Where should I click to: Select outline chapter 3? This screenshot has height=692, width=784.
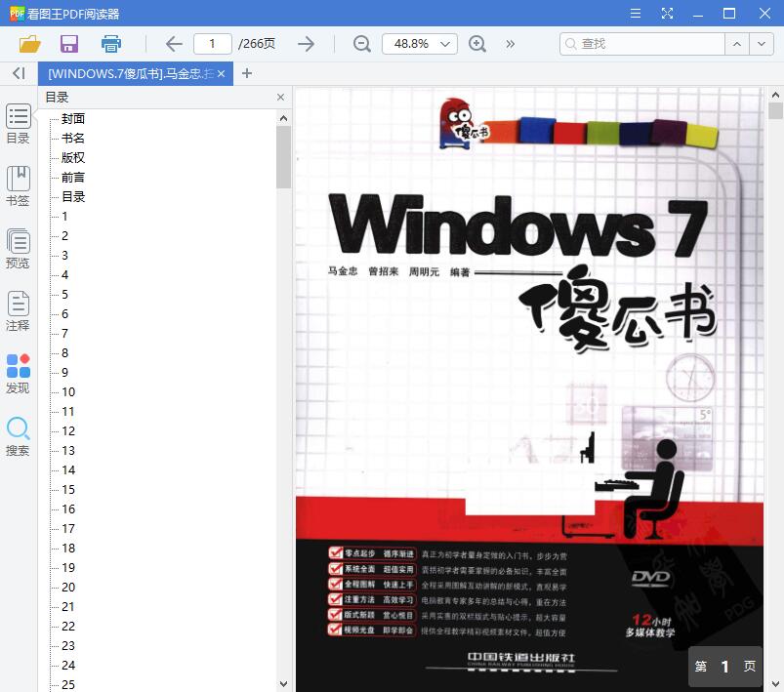tap(64, 255)
